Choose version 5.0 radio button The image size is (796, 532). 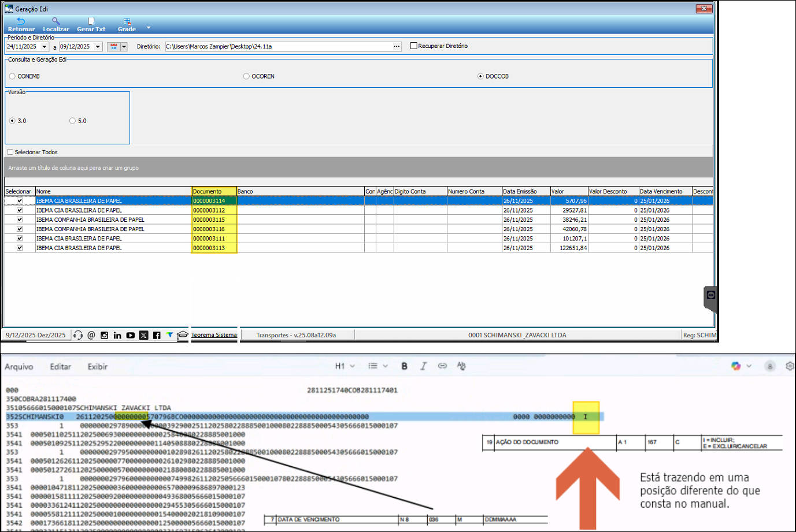point(72,121)
